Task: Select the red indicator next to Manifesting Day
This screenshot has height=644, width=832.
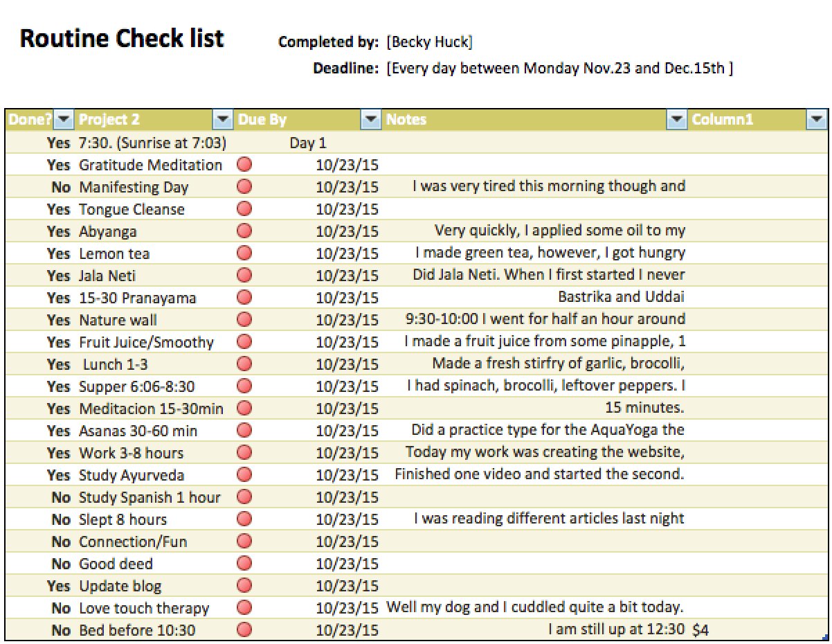Action: (243, 187)
